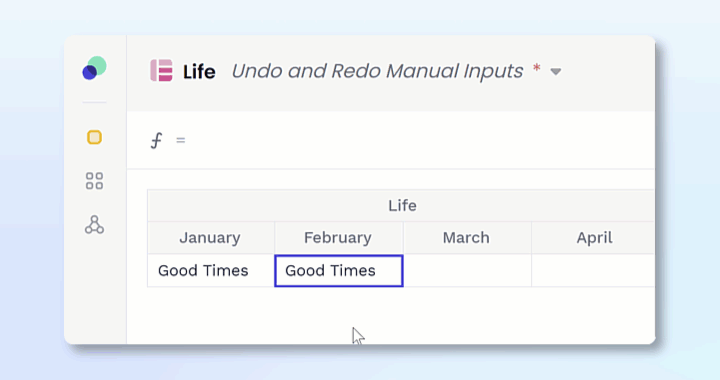Click the Life title text
The width and height of the screenshot is (720, 380).
click(x=199, y=72)
